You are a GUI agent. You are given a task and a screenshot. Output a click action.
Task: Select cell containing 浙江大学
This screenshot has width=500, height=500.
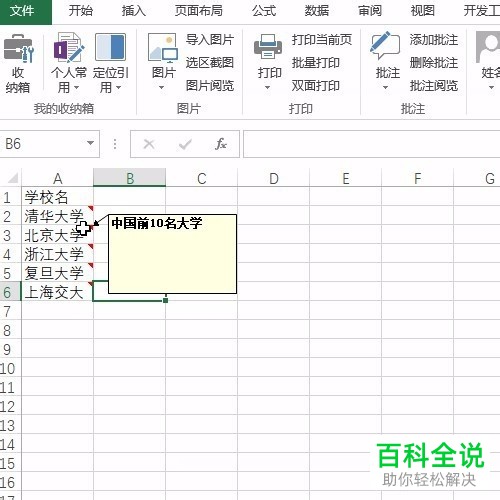coord(57,254)
